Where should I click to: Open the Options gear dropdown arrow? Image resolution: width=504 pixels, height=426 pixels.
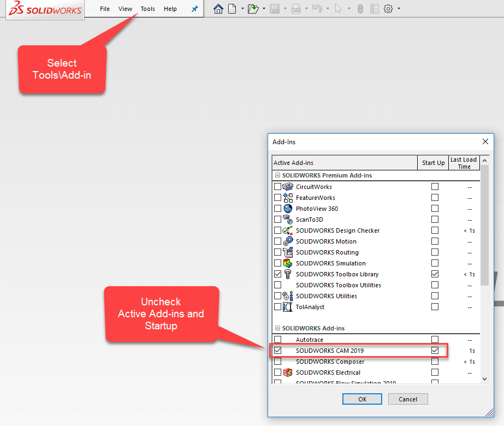click(399, 9)
